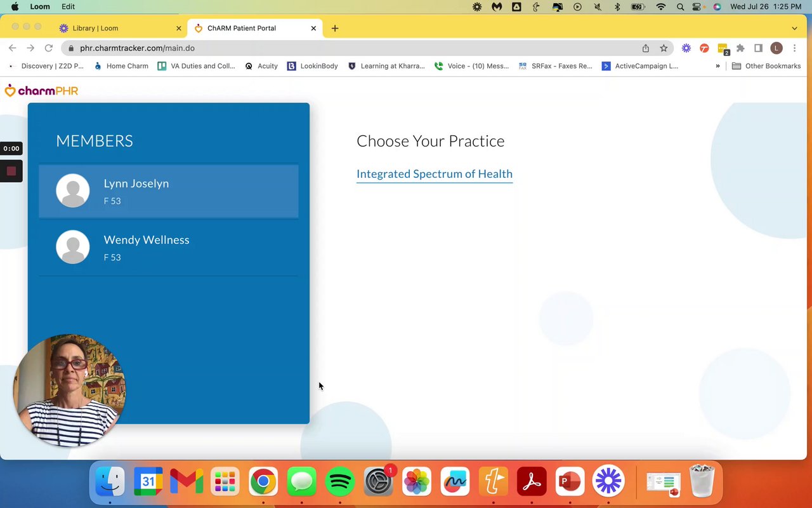Open Malwarebytes in the menu bar
This screenshot has height=508, width=812.
coord(497,6)
